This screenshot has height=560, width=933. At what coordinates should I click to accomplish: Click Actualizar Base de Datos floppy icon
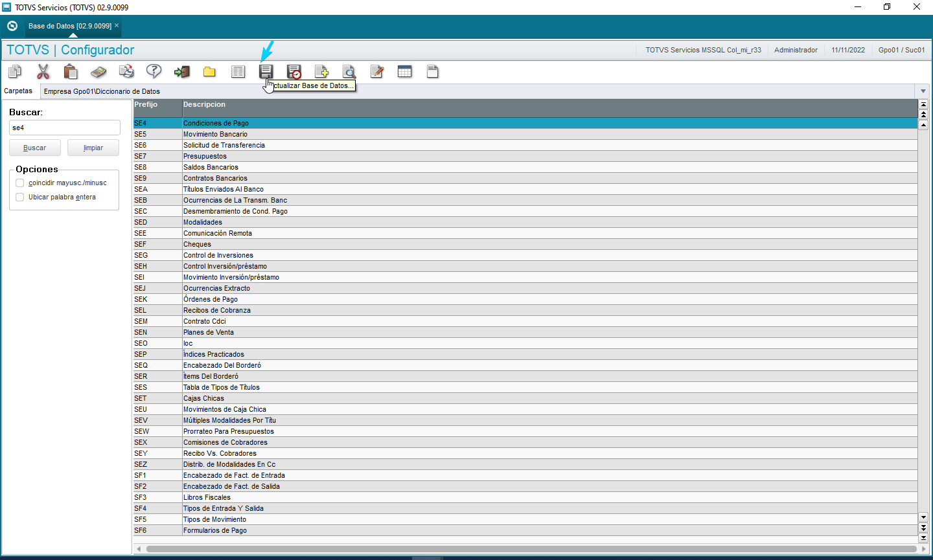coord(266,71)
